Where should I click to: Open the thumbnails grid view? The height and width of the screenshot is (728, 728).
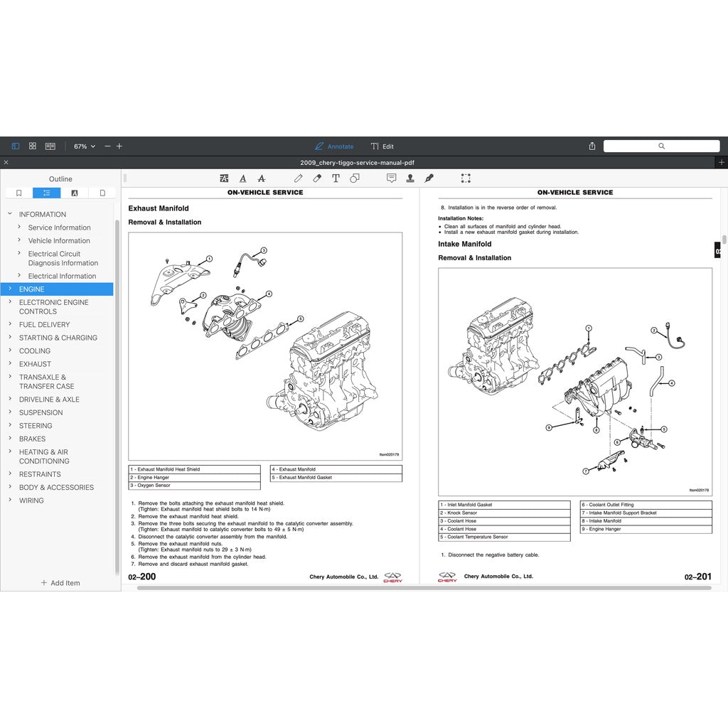[33, 145]
